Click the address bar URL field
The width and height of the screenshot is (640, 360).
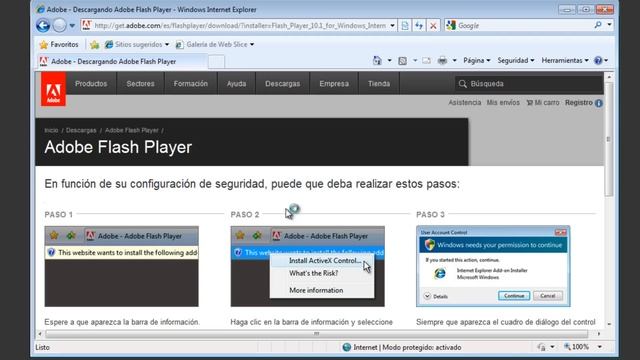tap(240, 26)
